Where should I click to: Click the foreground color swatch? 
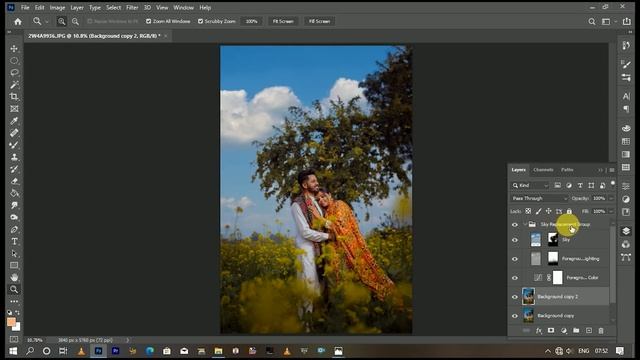coord(11,322)
